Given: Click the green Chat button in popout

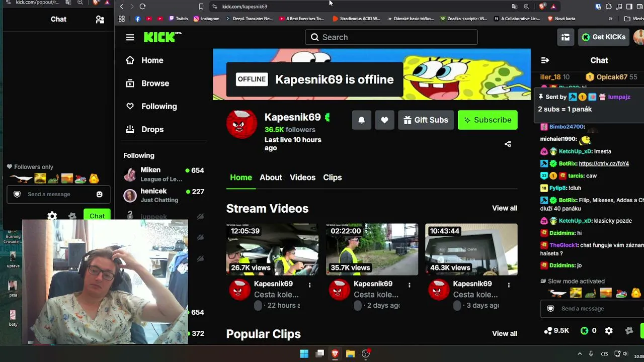Looking at the screenshot, I should click(x=97, y=216).
